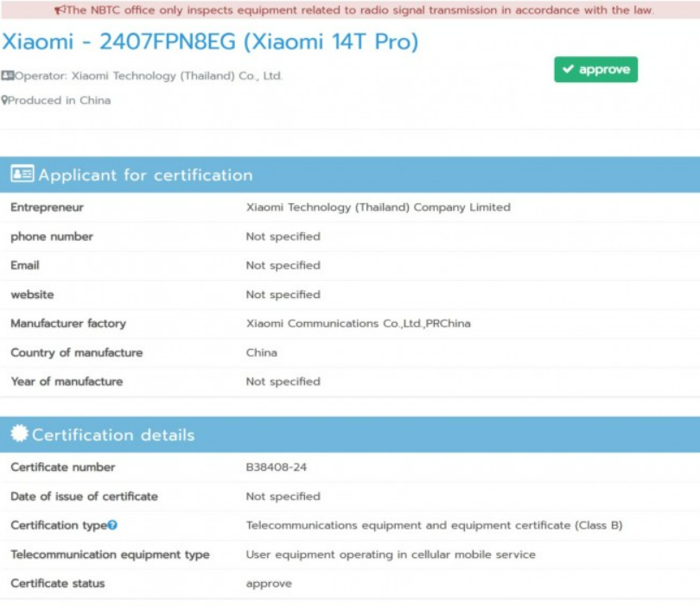Screen dimensions: 700x608
Task: Click the Country of manufacture value China
Action: [x=262, y=352]
